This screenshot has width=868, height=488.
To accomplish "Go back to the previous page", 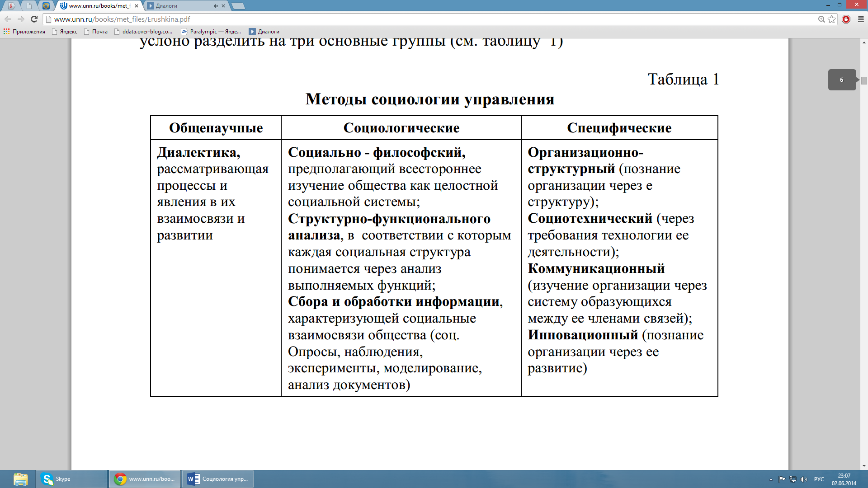I will [x=8, y=19].
